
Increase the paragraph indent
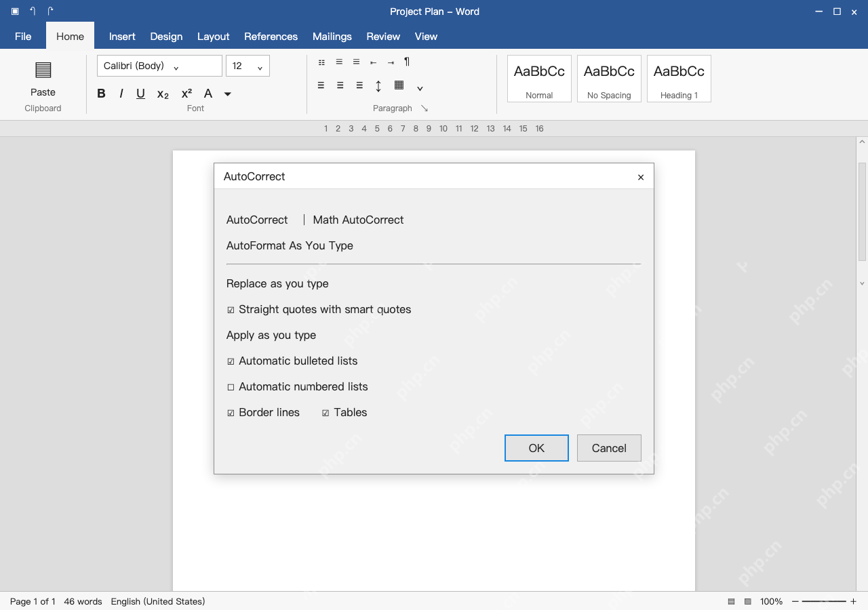coord(391,62)
